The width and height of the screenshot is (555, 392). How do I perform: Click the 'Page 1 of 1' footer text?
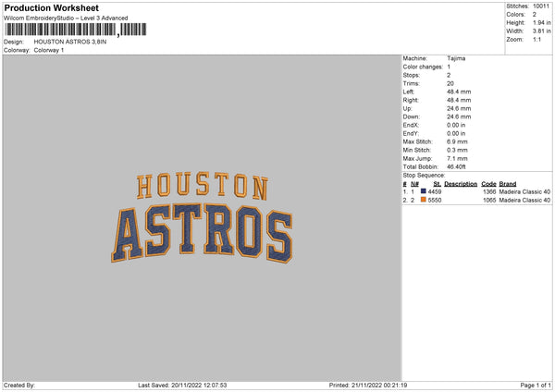(x=536, y=385)
